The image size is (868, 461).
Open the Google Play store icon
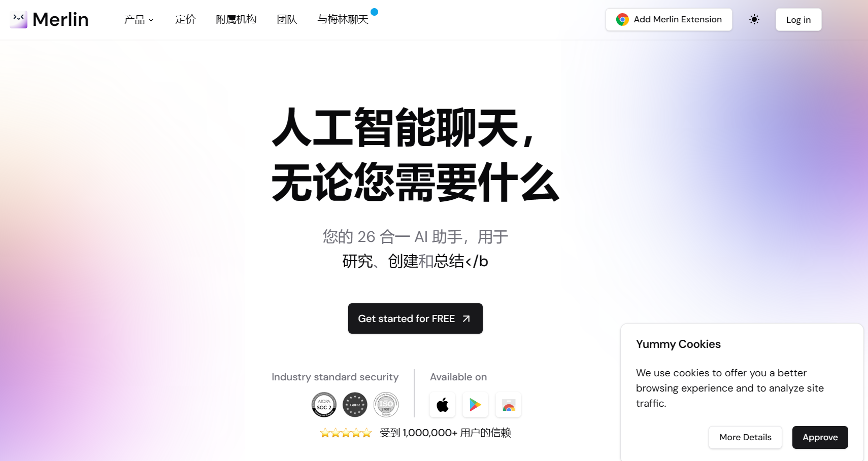[476, 405]
